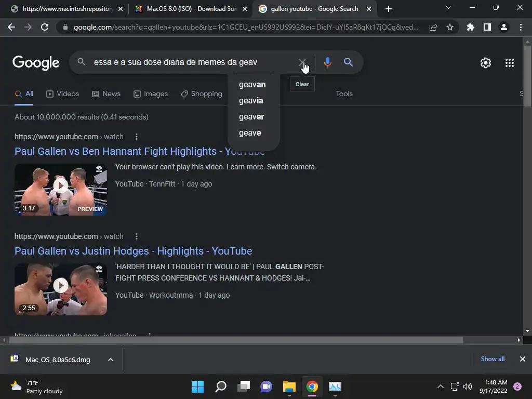Open options for Ben Hannant result
Viewport: 532px width, 399px height.
pyautogui.click(x=137, y=137)
